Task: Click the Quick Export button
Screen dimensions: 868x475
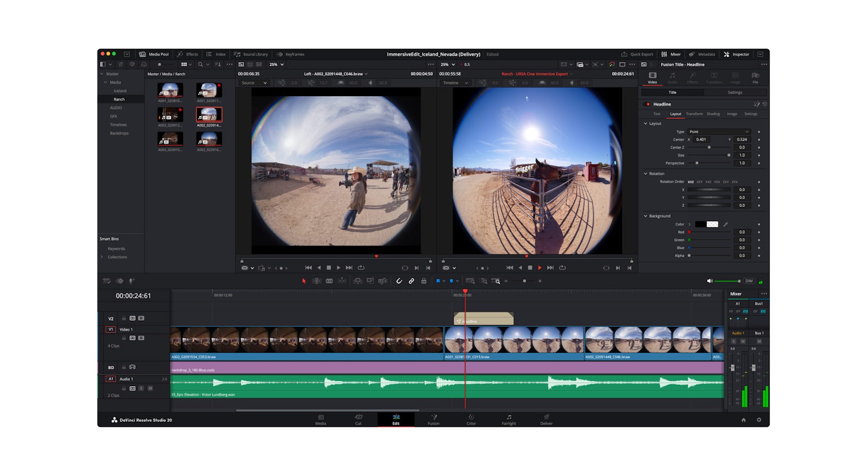Action: click(637, 54)
